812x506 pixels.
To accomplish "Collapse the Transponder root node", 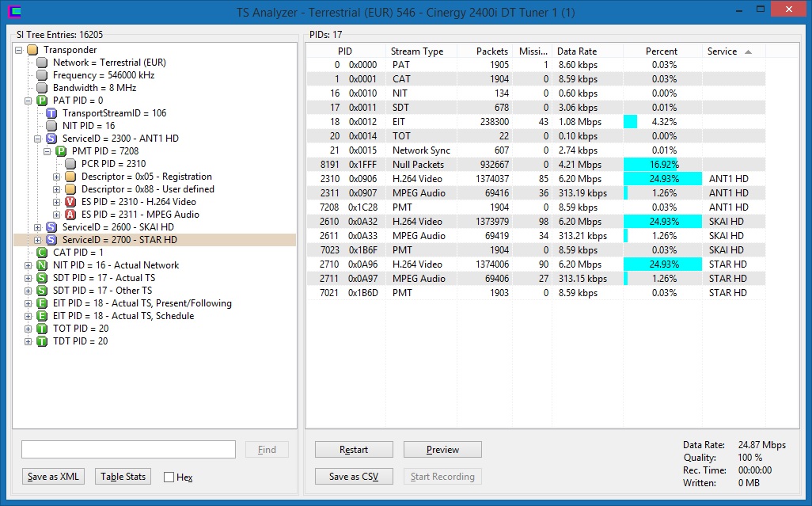I will (x=19, y=50).
